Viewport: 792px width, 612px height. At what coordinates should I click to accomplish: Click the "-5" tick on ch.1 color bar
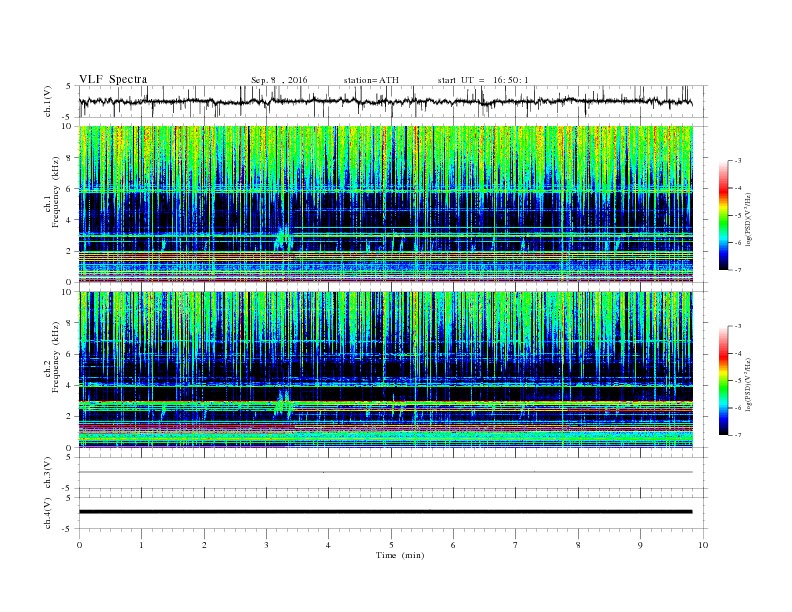click(x=738, y=216)
